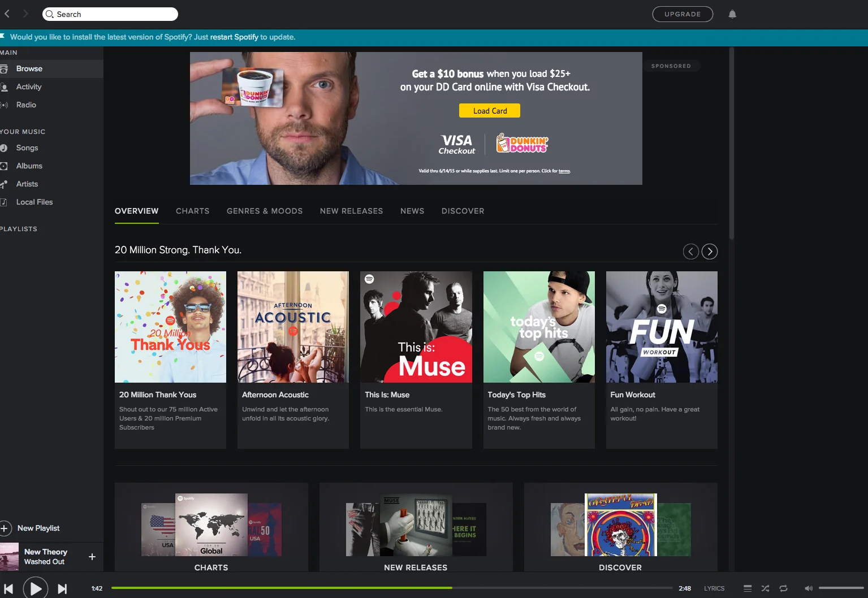Screen dimensions: 868x598
Task: Click the Fun Workout title link
Action: click(633, 395)
